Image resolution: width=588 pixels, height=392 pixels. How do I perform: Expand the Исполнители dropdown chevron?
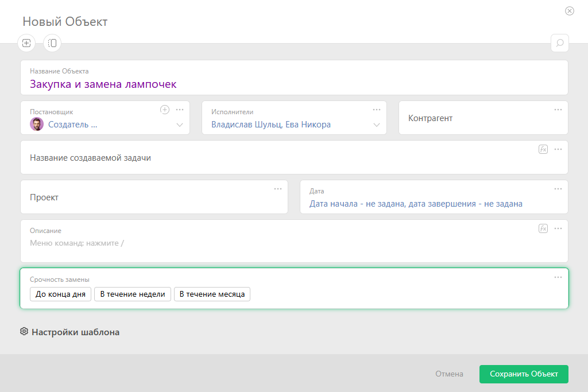[377, 125]
